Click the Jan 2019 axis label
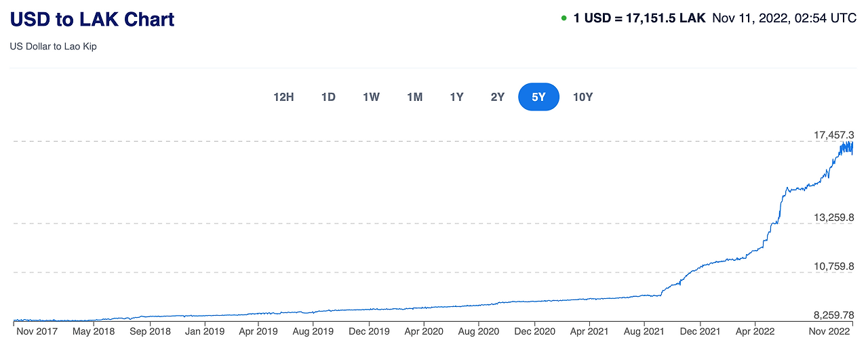The width and height of the screenshot is (868, 353). [x=204, y=332]
